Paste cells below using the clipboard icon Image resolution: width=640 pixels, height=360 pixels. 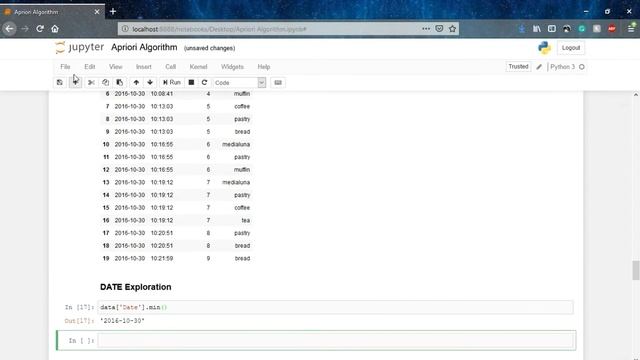click(x=120, y=82)
